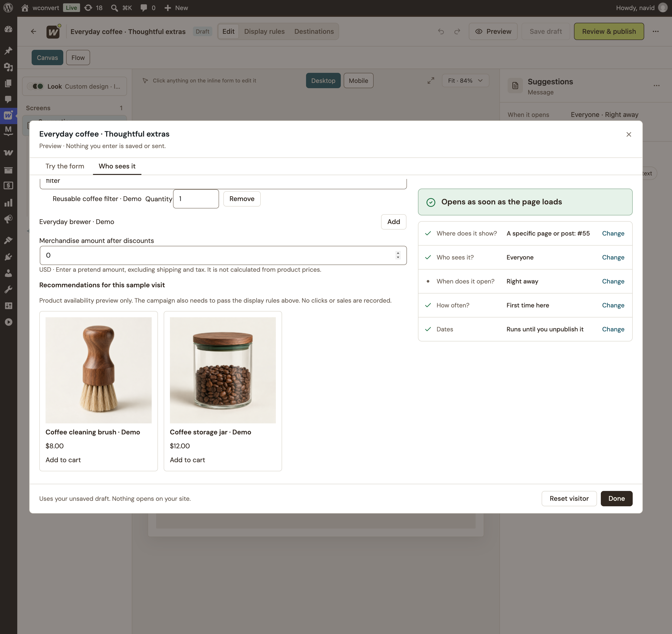This screenshot has height=634, width=672.
Task: Open the Destinations tab
Action: (314, 31)
